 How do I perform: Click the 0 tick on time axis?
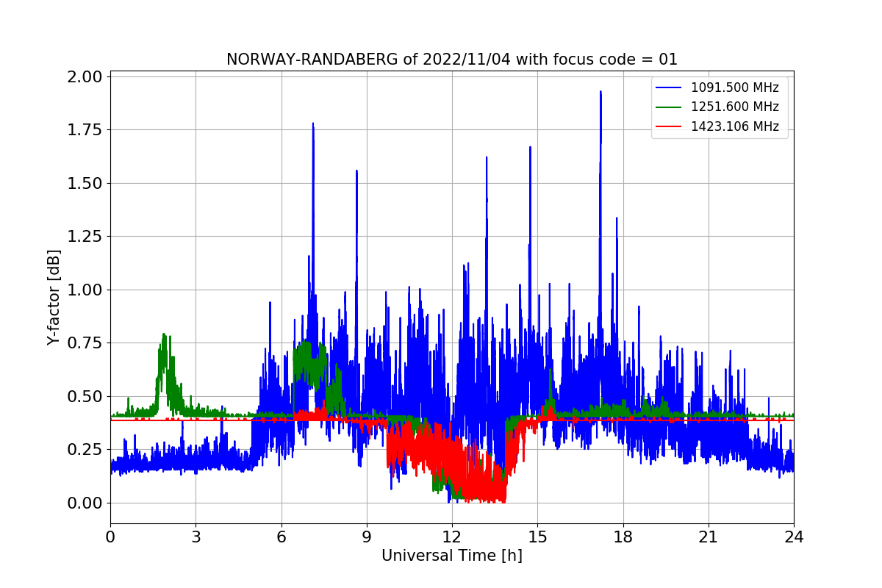(110, 537)
